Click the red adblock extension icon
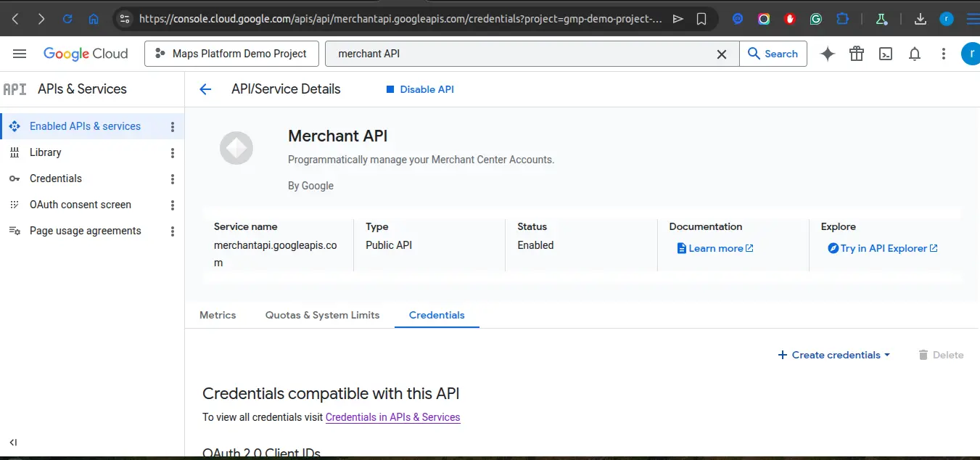The width and height of the screenshot is (980, 460). [790, 19]
